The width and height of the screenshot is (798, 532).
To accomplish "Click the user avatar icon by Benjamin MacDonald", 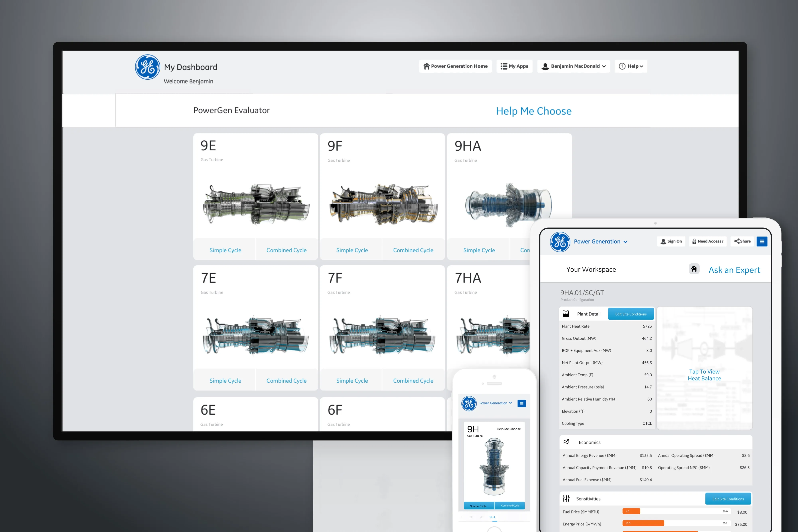I will [x=545, y=66].
